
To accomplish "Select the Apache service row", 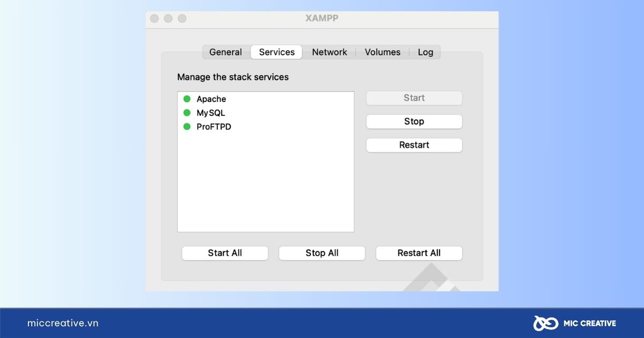I will point(266,99).
